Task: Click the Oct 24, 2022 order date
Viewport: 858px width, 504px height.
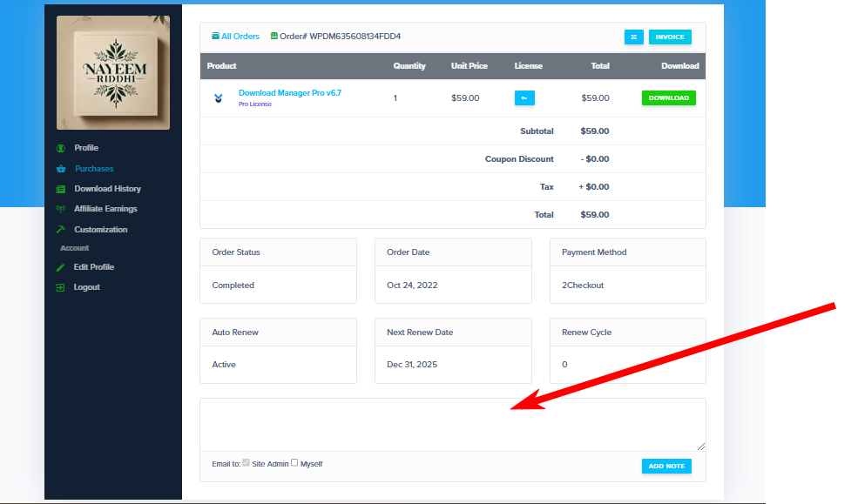Action: coord(412,286)
